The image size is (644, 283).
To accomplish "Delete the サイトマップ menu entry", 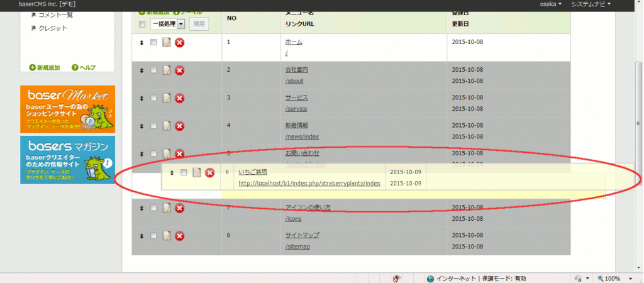I will tap(179, 236).
